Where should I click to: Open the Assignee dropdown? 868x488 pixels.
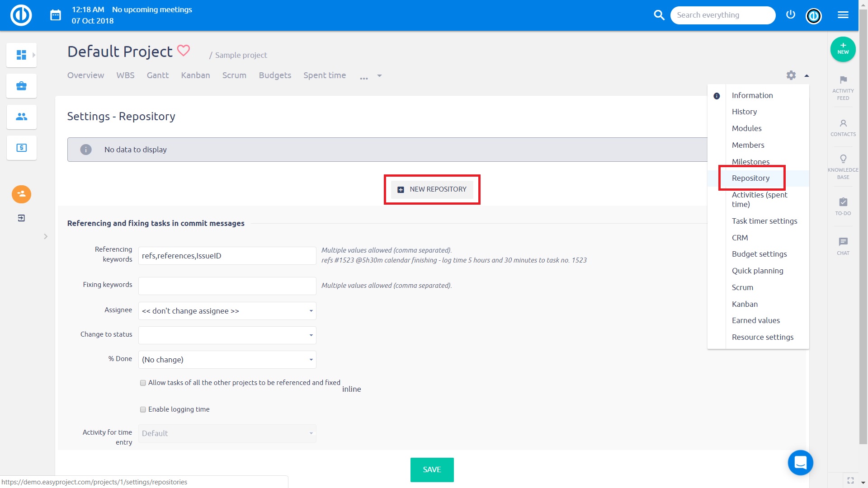(227, 311)
